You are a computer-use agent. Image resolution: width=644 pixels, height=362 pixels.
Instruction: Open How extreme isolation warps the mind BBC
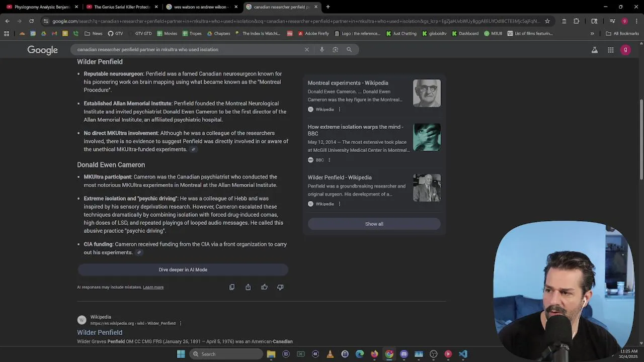coord(356,130)
